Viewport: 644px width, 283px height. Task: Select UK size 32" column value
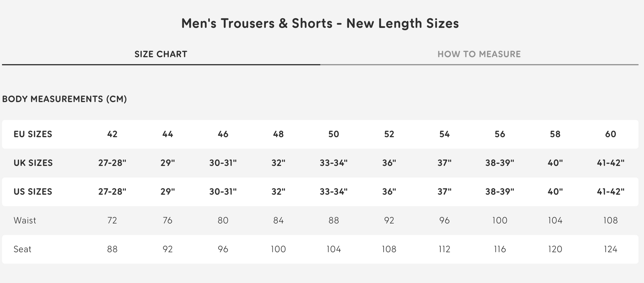pyautogui.click(x=278, y=163)
